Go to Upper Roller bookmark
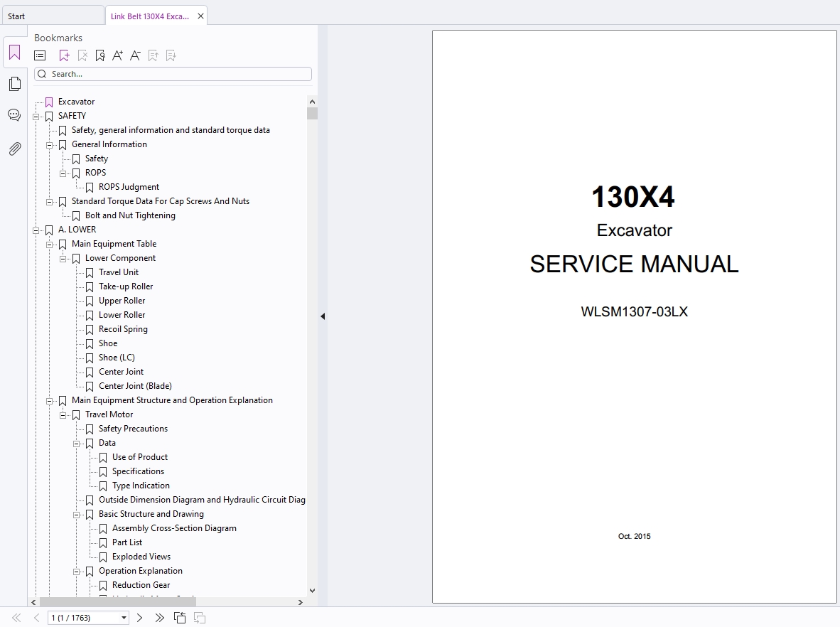Screen dimensions: 840x627 (x=122, y=301)
